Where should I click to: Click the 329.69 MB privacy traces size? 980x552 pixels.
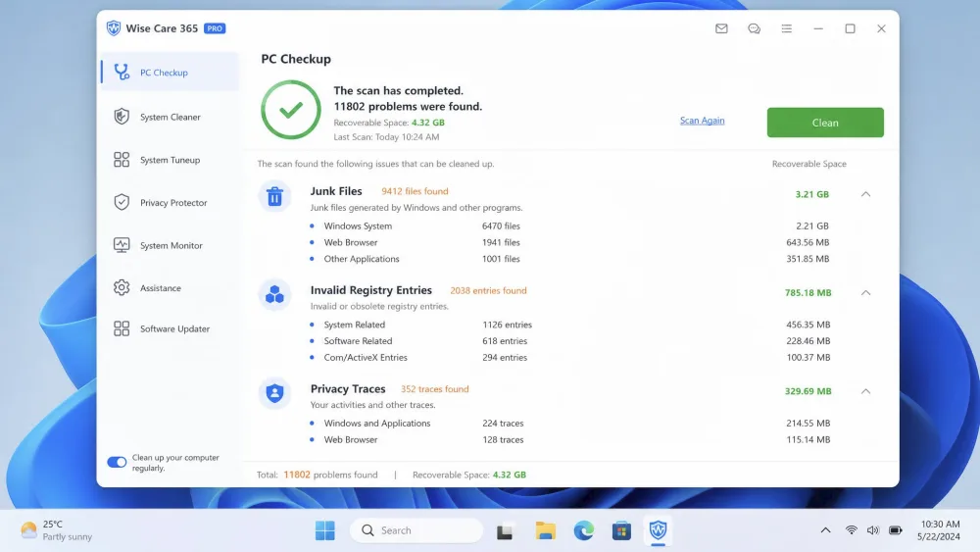pos(808,391)
